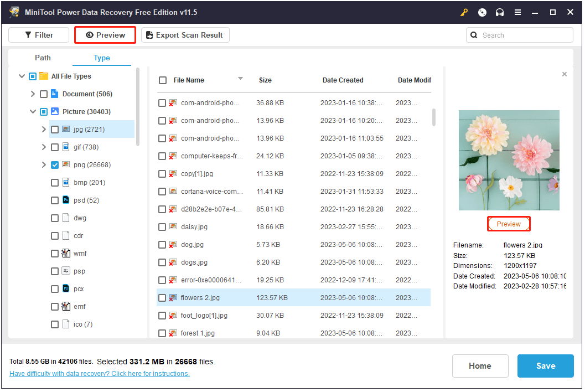Click the key register icon in title bar
Viewport: 585px width, 392px height.
464,12
